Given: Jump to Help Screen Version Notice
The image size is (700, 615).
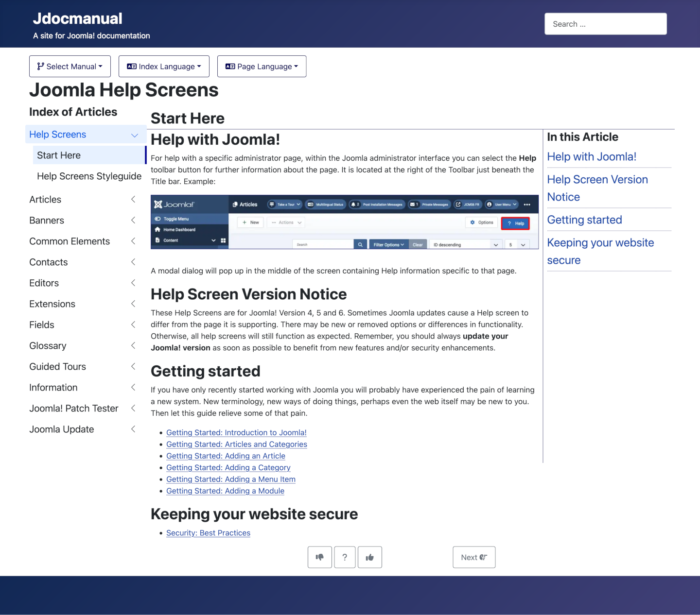Looking at the screenshot, I should (597, 188).
